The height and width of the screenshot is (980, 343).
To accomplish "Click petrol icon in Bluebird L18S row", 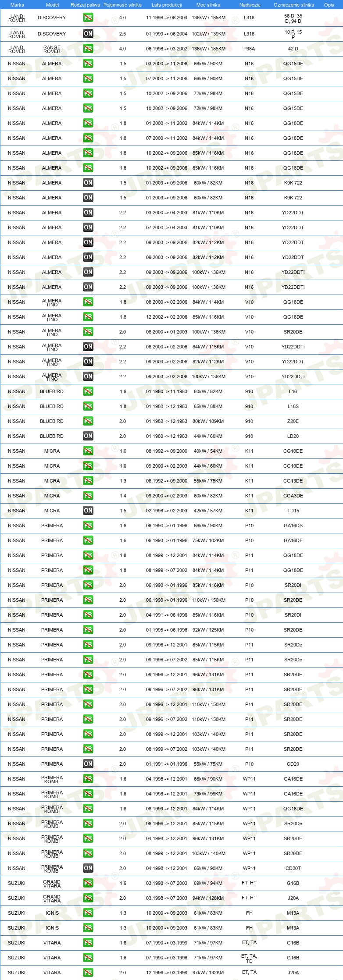I will click(88, 406).
